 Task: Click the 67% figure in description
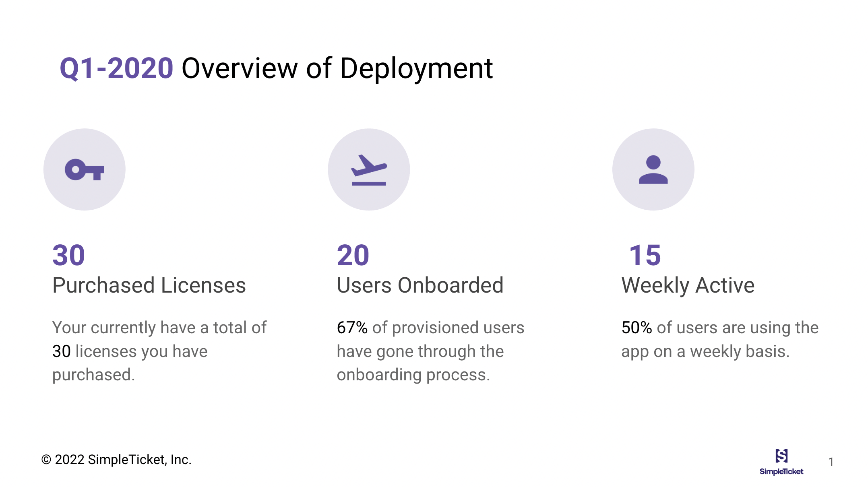click(x=352, y=328)
